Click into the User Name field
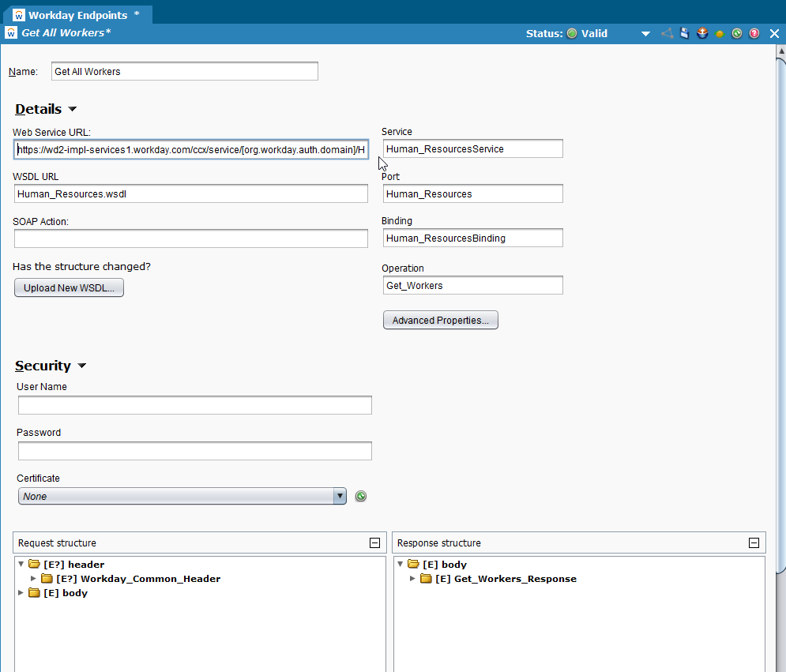This screenshot has height=672, width=786. [194, 405]
